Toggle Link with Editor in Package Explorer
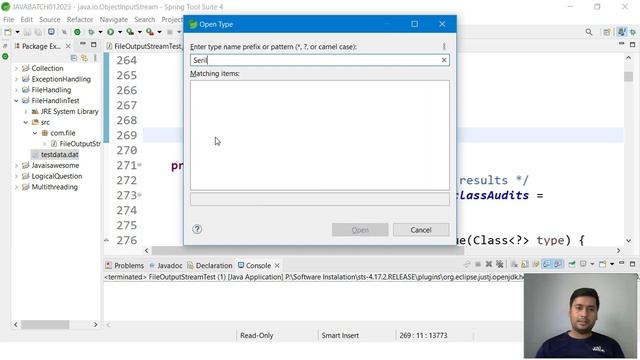Viewport: 640px width, 360px height. [x=84, y=58]
